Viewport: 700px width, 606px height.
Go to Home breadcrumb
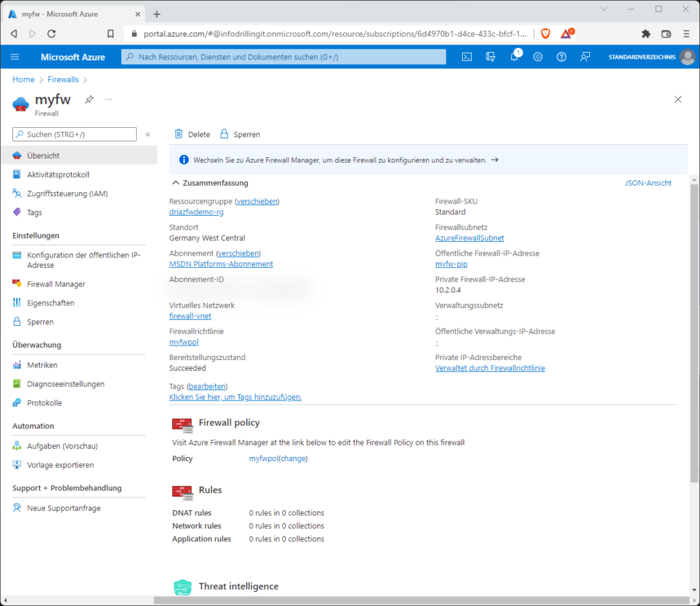point(23,79)
